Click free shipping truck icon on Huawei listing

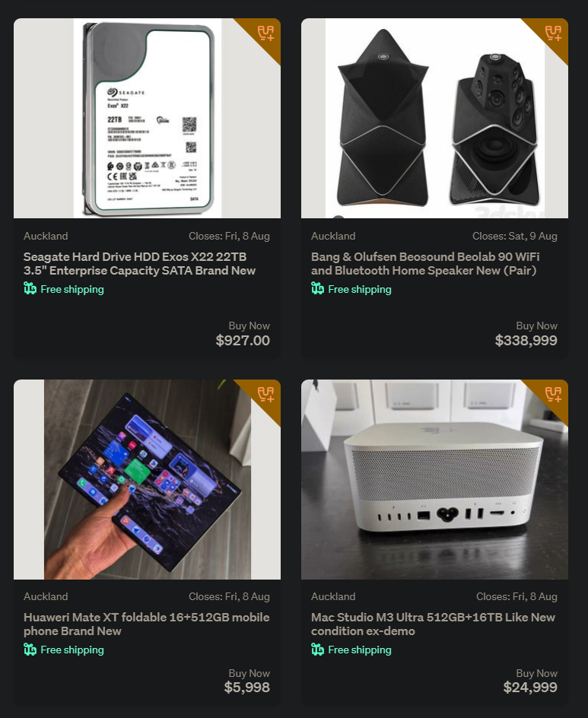point(30,650)
